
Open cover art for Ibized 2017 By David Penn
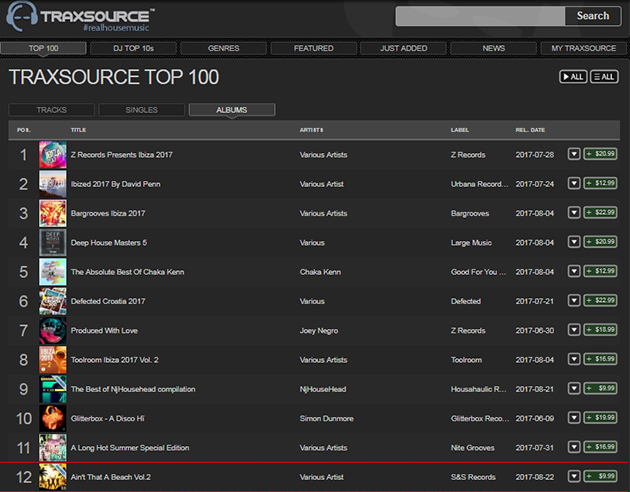[53, 184]
